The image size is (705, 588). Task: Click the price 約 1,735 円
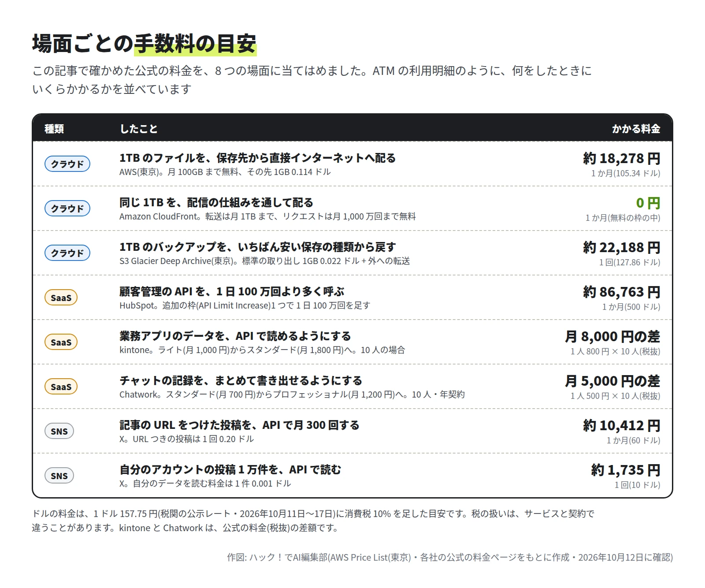click(x=626, y=470)
